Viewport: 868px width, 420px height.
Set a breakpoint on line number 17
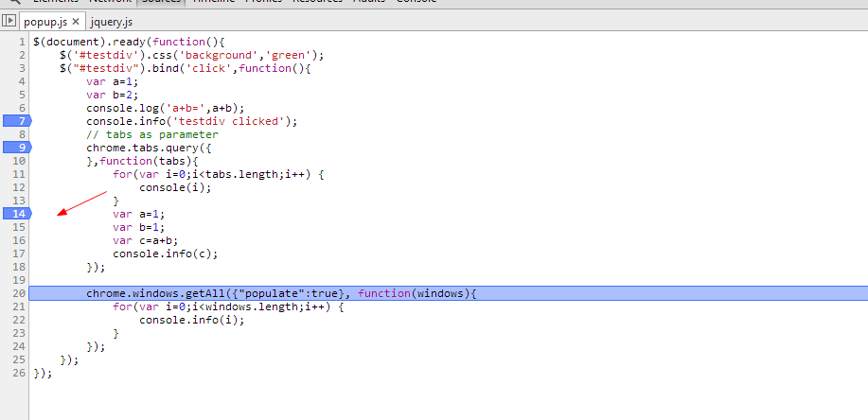[x=19, y=254]
